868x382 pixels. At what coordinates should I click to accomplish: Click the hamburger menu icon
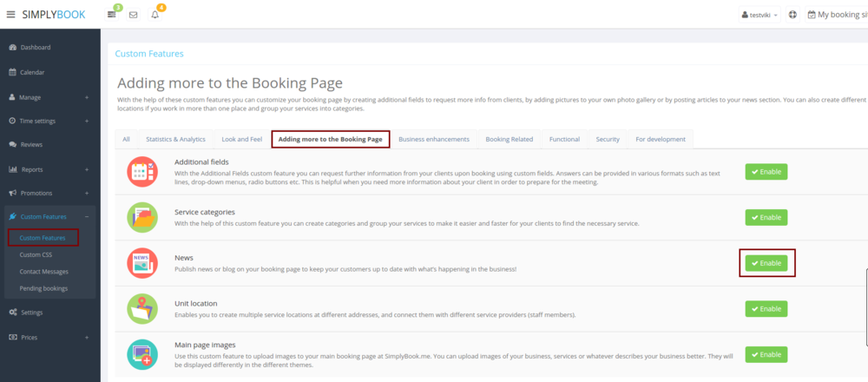(11, 15)
